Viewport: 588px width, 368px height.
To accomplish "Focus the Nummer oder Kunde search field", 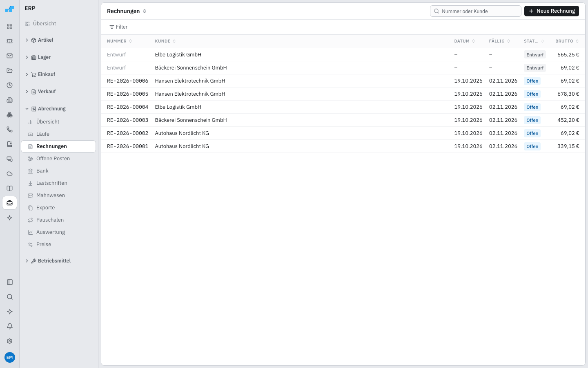I will pos(476,11).
